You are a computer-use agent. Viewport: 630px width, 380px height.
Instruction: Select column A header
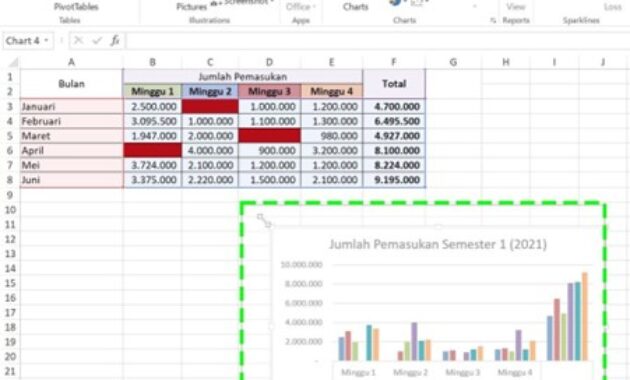[x=71, y=62]
